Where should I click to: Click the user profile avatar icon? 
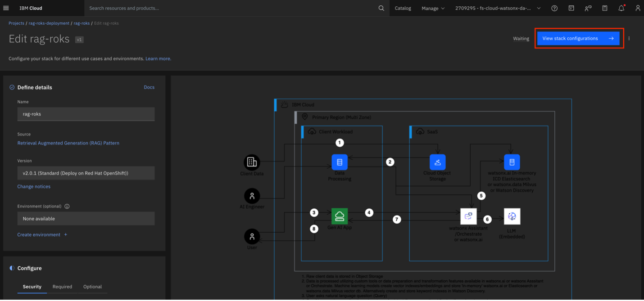click(638, 8)
